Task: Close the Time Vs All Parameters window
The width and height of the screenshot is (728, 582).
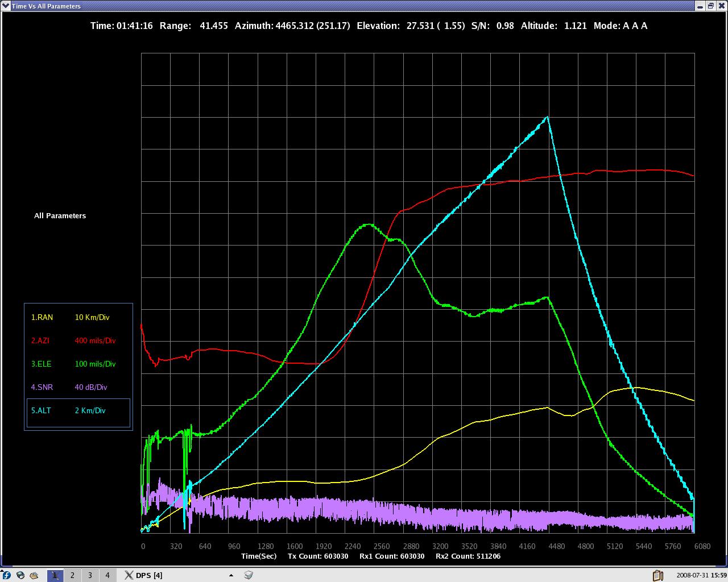Action: click(x=721, y=6)
